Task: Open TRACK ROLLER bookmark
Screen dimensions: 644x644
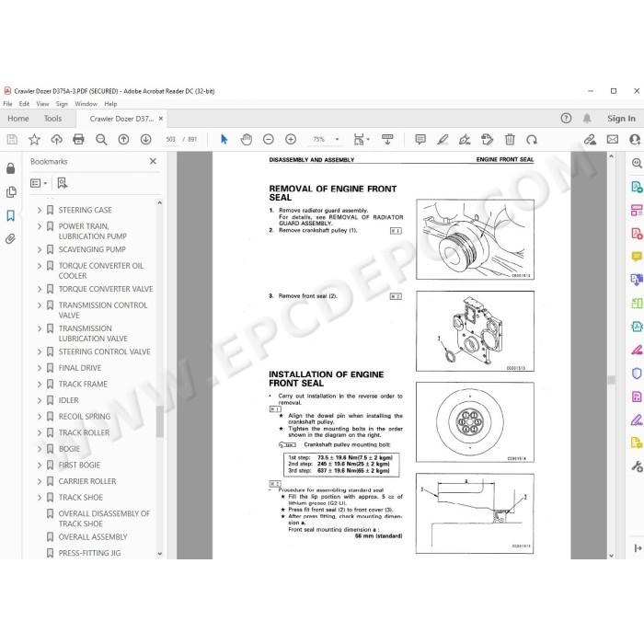Action: 84,432
